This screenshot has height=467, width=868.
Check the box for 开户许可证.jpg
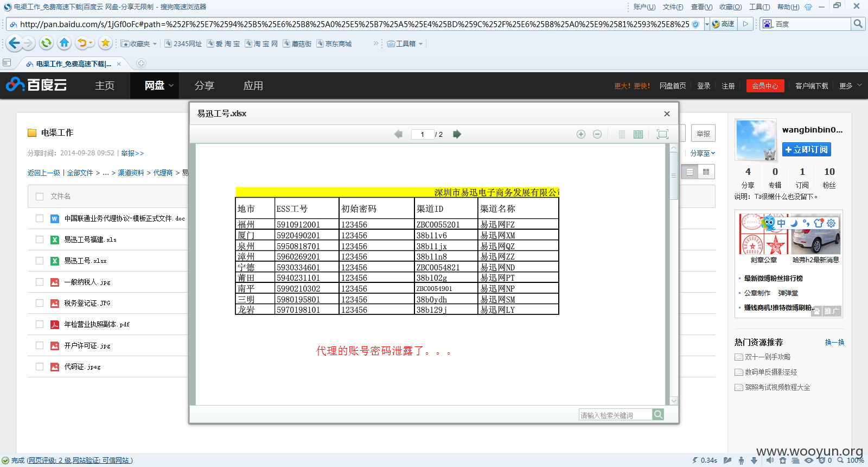click(x=40, y=345)
